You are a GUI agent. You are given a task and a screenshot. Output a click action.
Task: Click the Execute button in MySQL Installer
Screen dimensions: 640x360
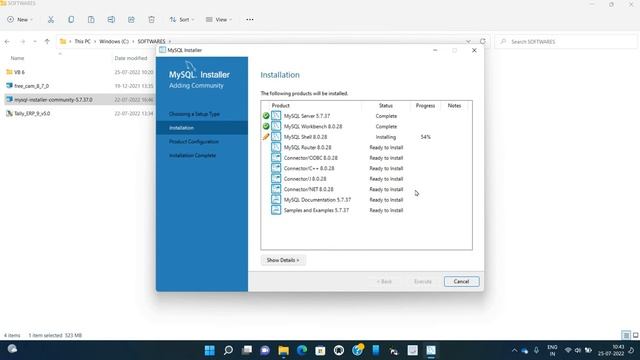(422, 281)
